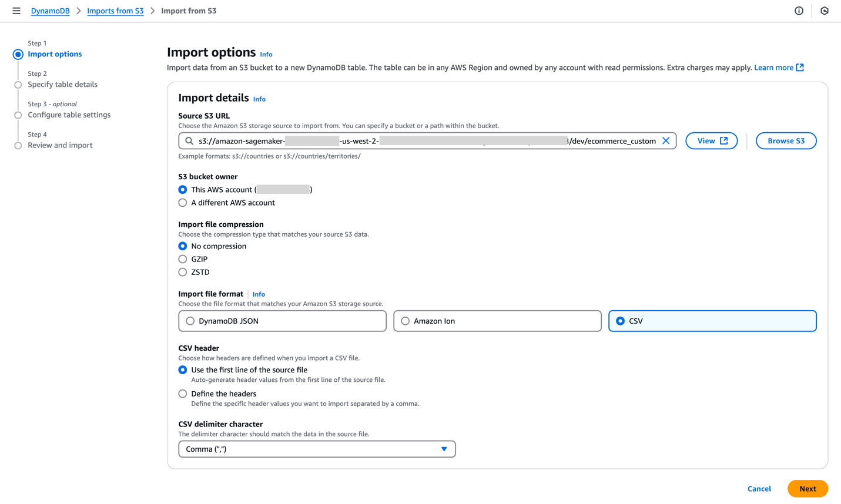
Task: Click the clock-shield icon at top right
Action: (825, 11)
